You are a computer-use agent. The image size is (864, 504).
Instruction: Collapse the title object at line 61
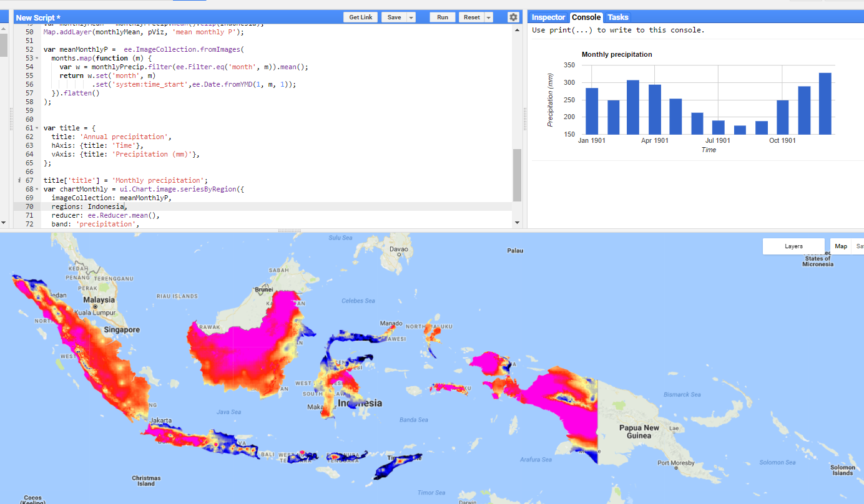pyautogui.click(x=36, y=128)
